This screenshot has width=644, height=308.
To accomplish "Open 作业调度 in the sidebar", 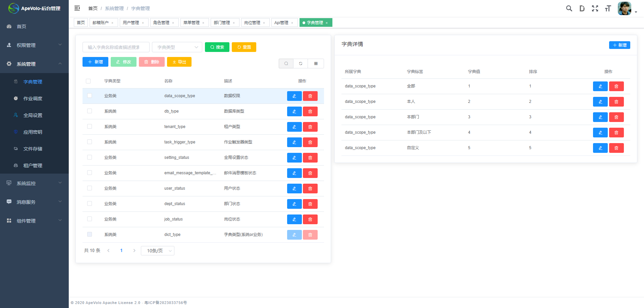I will point(33,99).
